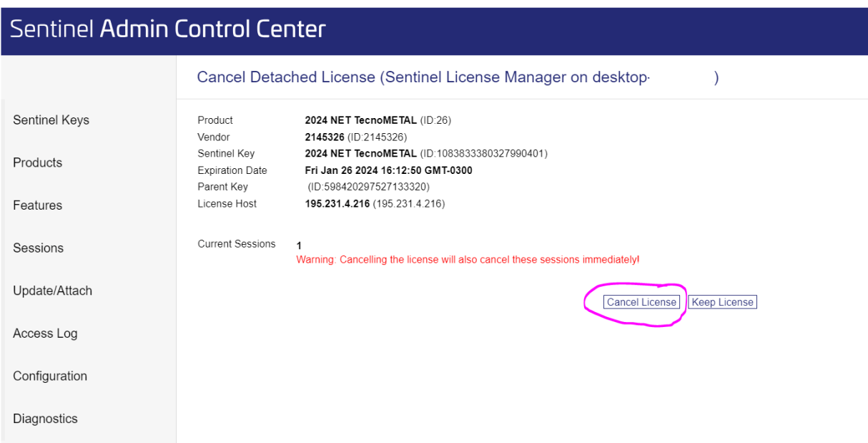Click the Sentinel Key field label
The width and height of the screenshot is (868, 443).
coord(226,153)
